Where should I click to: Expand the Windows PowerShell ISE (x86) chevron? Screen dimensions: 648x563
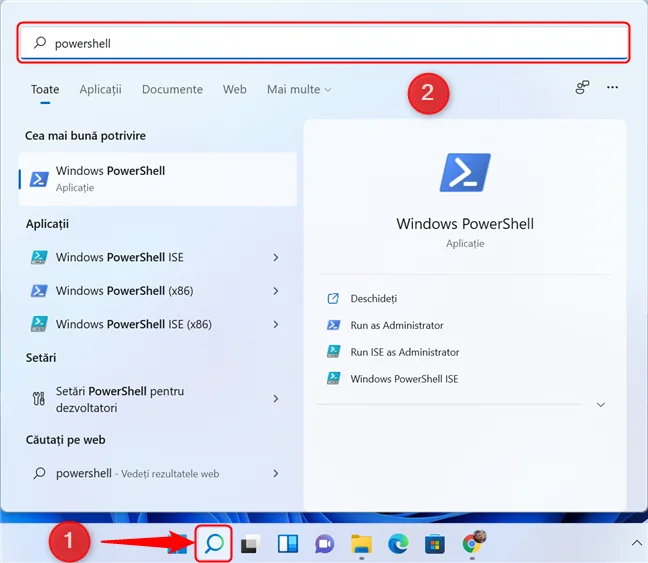point(276,324)
